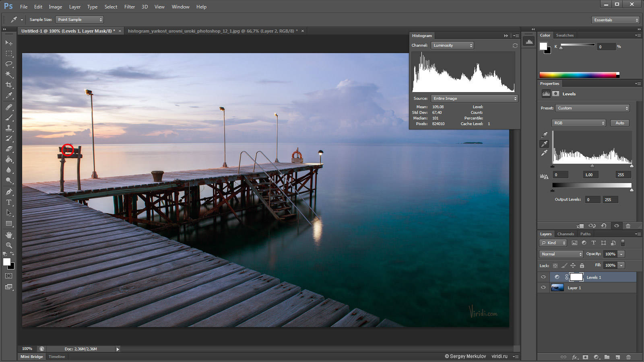644x362 pixels.
Task: Toggle lock position
Action: click(x=573, y=265)
